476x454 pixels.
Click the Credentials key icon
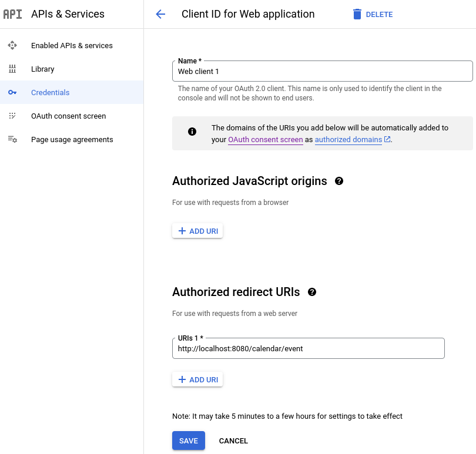[x=12, y=92]
